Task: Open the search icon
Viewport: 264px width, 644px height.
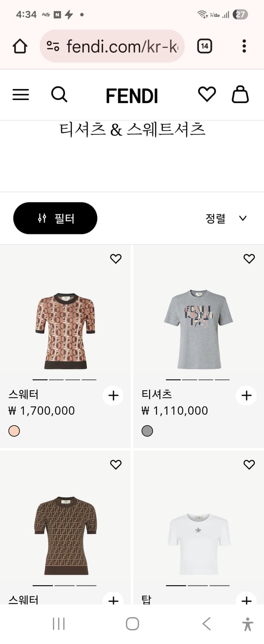Action: [59, 95]
